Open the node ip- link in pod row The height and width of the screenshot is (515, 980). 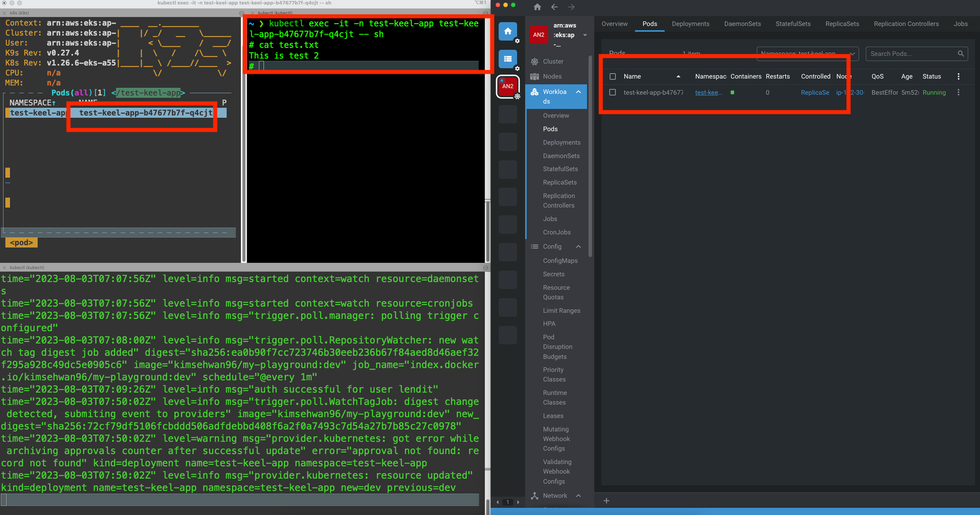coord(850,93)
